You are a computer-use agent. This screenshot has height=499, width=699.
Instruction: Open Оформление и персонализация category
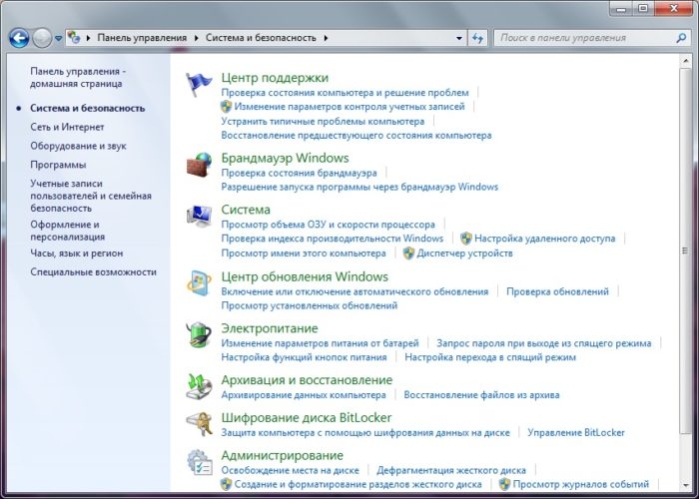pos(67,231)
